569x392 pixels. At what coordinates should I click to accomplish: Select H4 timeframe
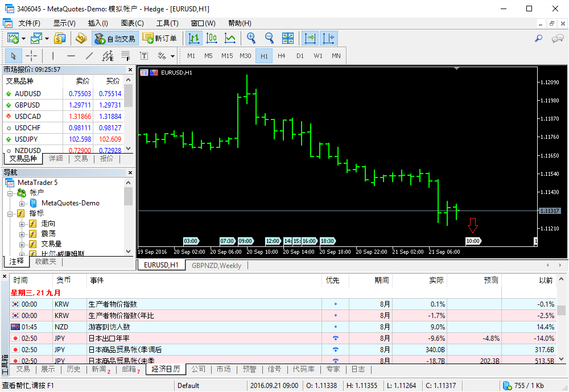[282, 56]
